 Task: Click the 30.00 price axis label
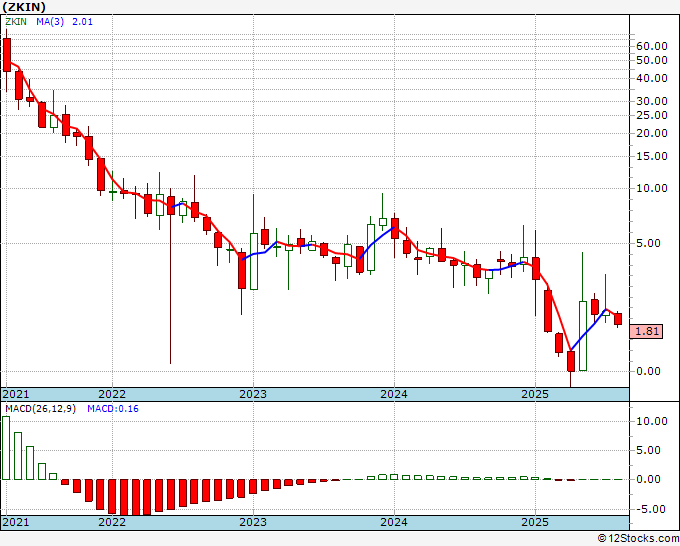point(651,101)
